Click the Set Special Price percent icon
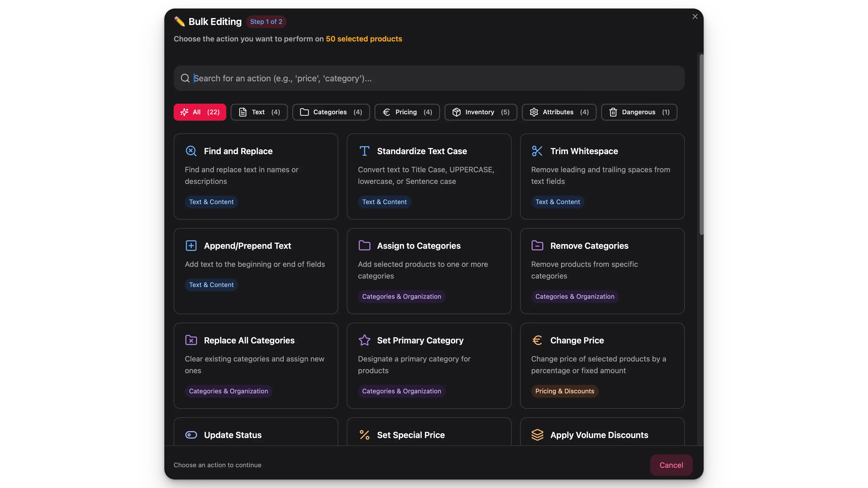Image resolution: width=868 pixels, height=488 pixels. pos(364,435)
